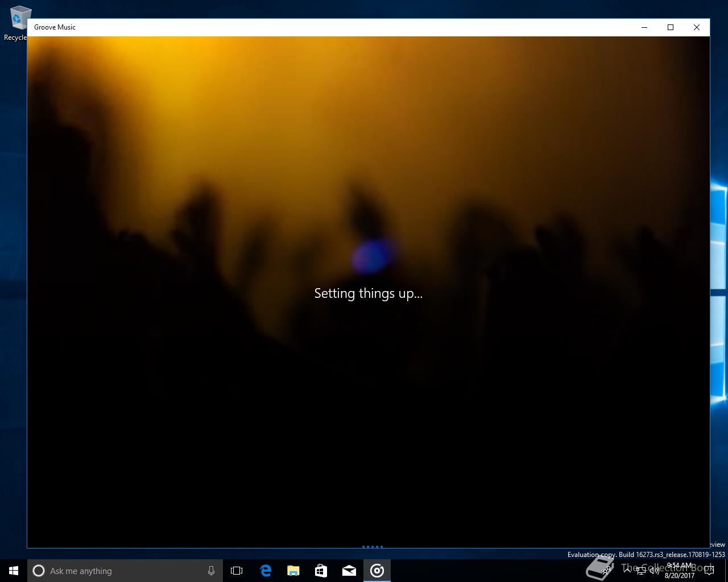The width and height of the screenshot is (728, 582).
Task: Click the Groove Music taskbar icon
Action: click(377, 571)
